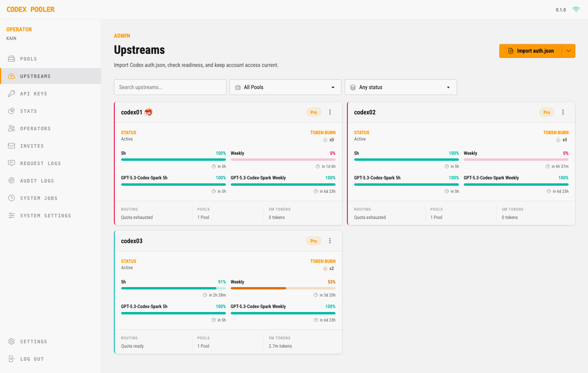Click the Audit Logs fingerprint icon

click(x=11, y=181)
